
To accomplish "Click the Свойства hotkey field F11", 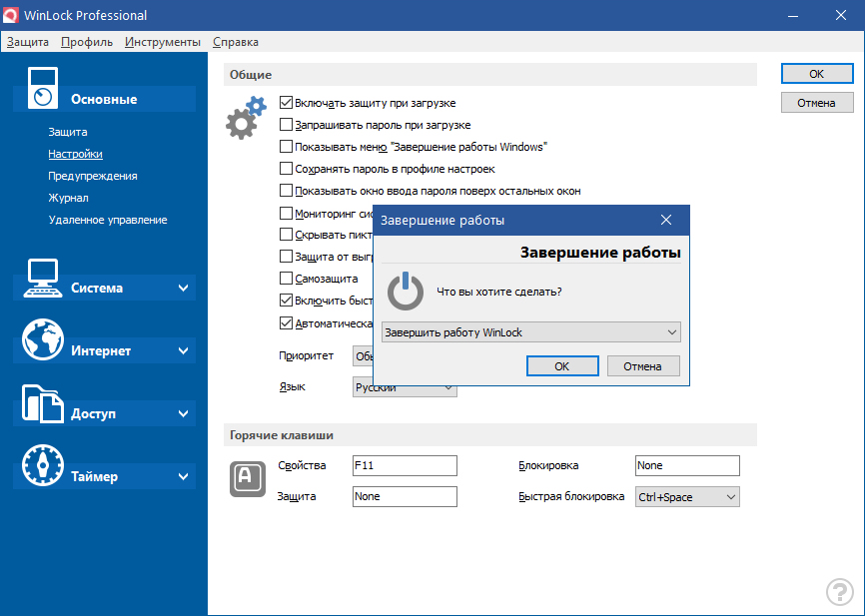I will [405, 465].
